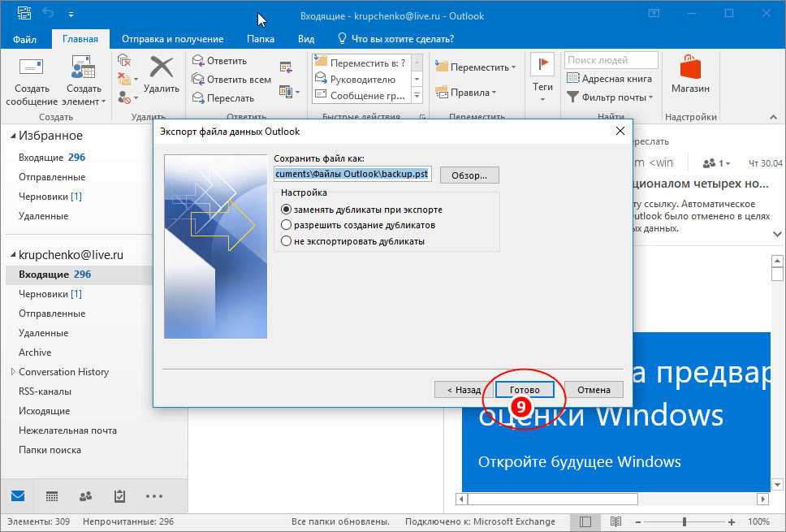Open Address book in ribbon
The width and height of the screenshot is (786, 532).
(610, 79)
